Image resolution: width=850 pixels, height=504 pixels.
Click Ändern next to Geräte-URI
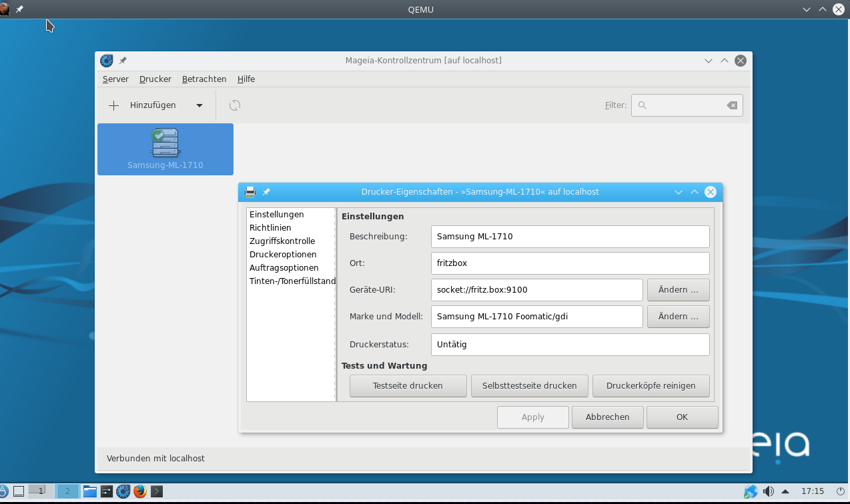click(679, 290)
